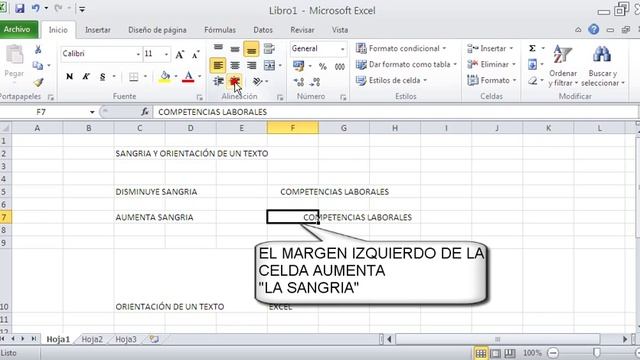Click the decrease decimal icon
The image size is (640, 360).
pyautogui.click(x=314, y=82)
